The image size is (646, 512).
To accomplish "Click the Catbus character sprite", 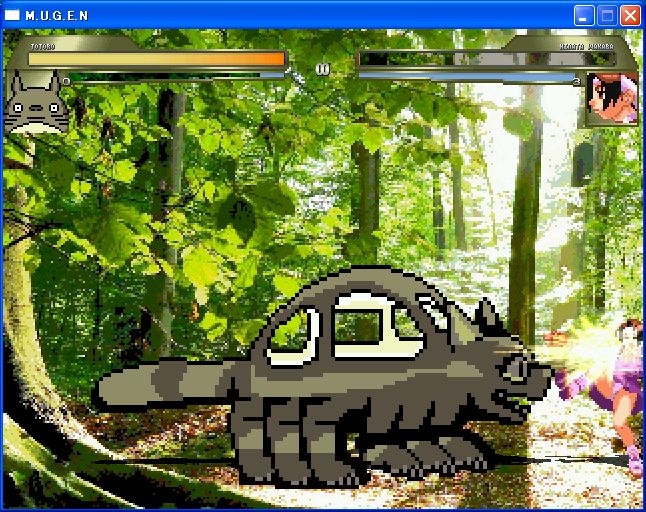I will coord(323,377).
